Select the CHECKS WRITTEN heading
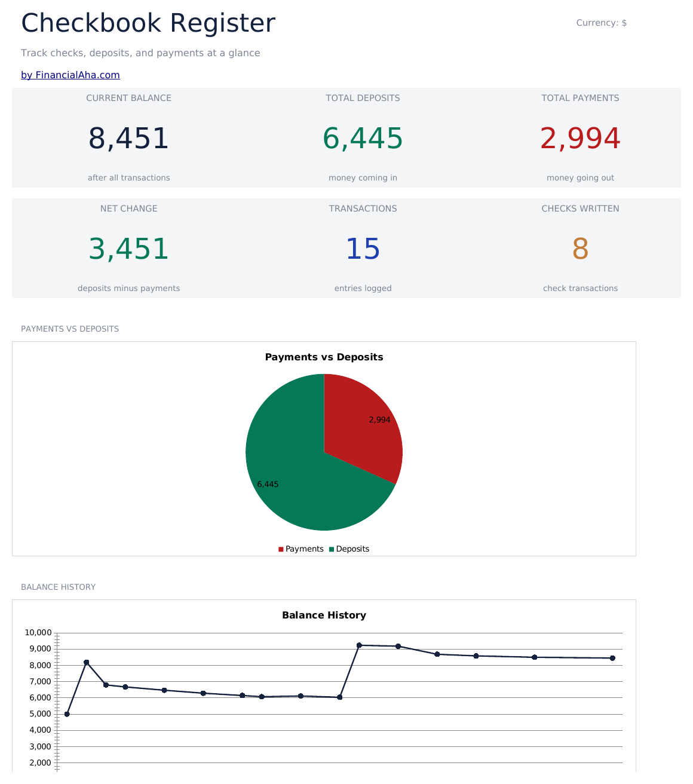The width and height of the screenshot is (693, 784). pos(580,209)
